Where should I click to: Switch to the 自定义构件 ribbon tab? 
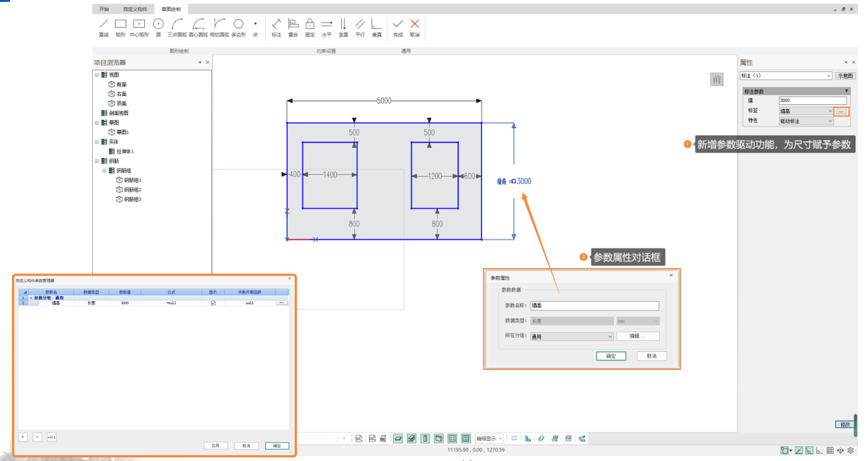tap(135, 9)
